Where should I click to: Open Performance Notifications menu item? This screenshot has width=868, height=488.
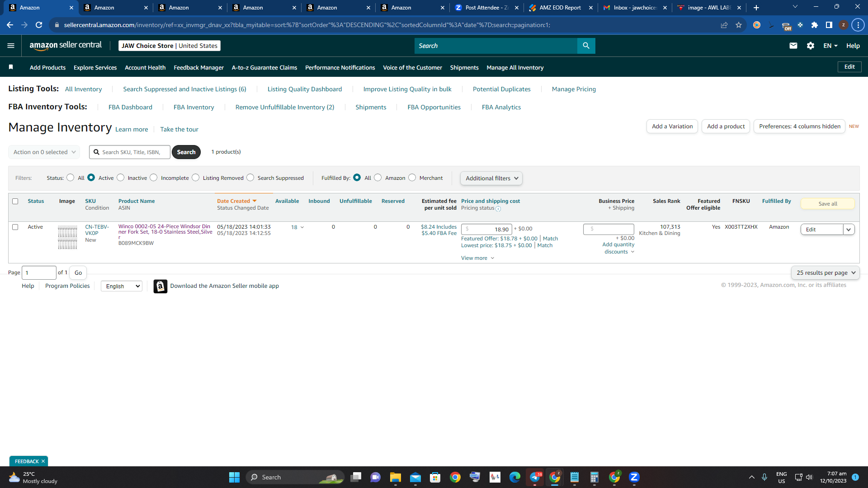[x=340, y=67]
